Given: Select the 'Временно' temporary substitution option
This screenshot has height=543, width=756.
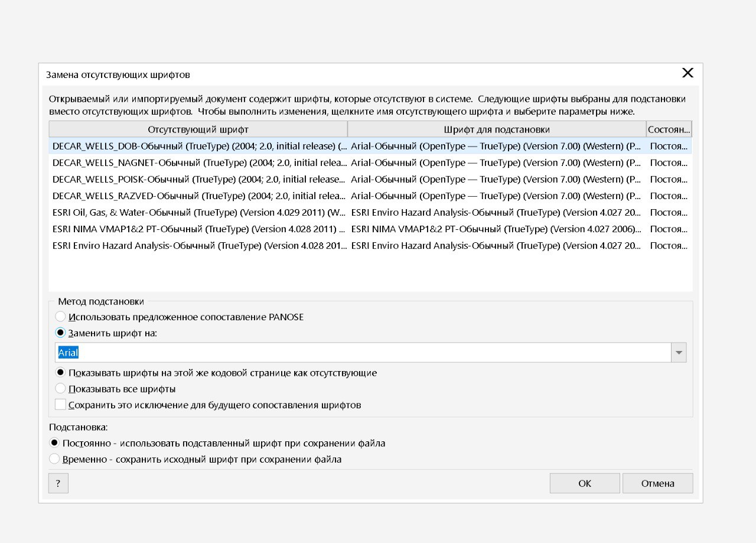Looking at the screenshot, I should (54, 459).
